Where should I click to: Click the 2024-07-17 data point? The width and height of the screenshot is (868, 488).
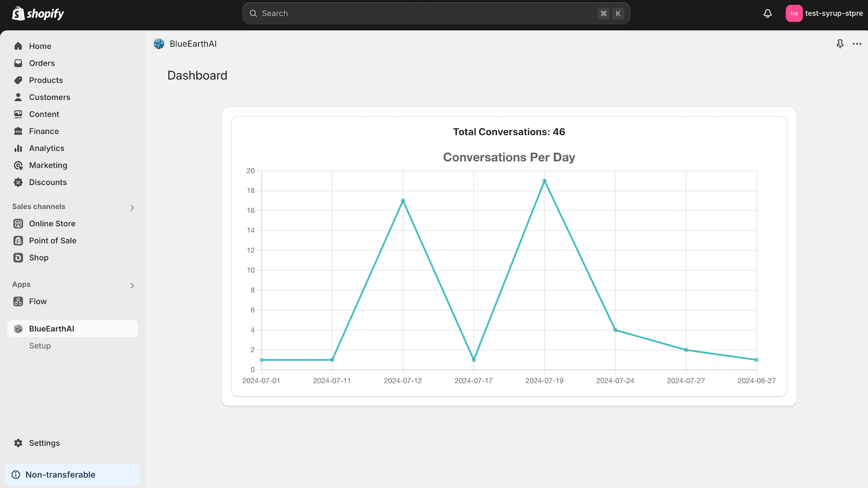[x=474, y=360]
